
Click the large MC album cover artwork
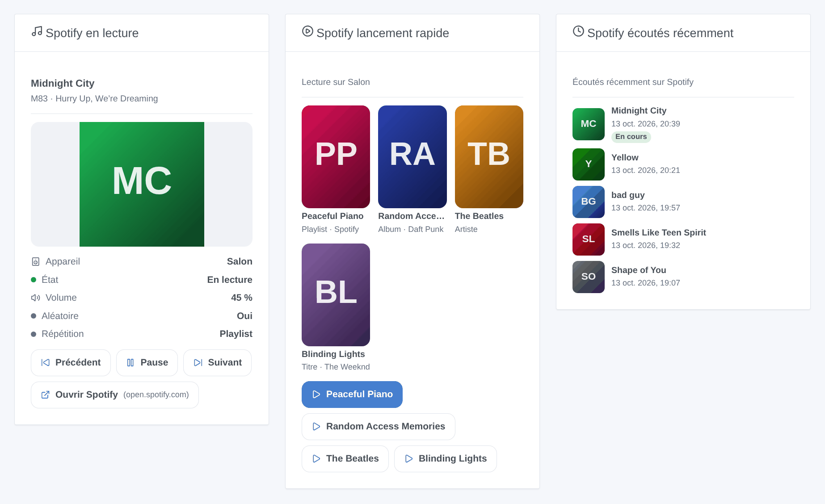(142, 184)
